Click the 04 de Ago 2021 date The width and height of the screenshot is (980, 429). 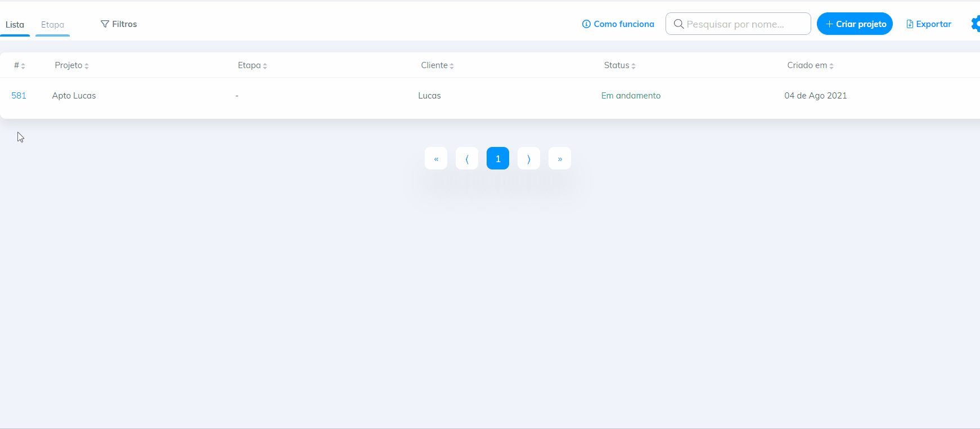816,96
